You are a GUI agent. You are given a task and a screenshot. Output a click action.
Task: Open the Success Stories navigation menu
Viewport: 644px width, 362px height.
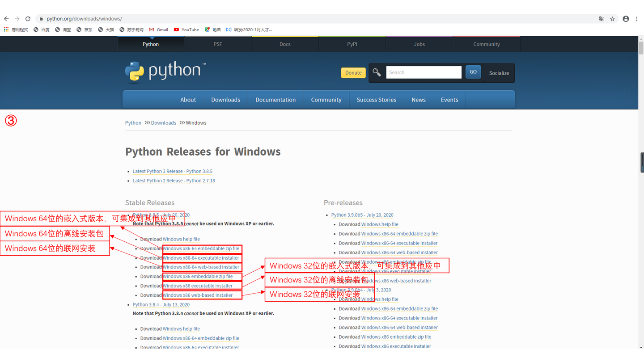point(377,100)
